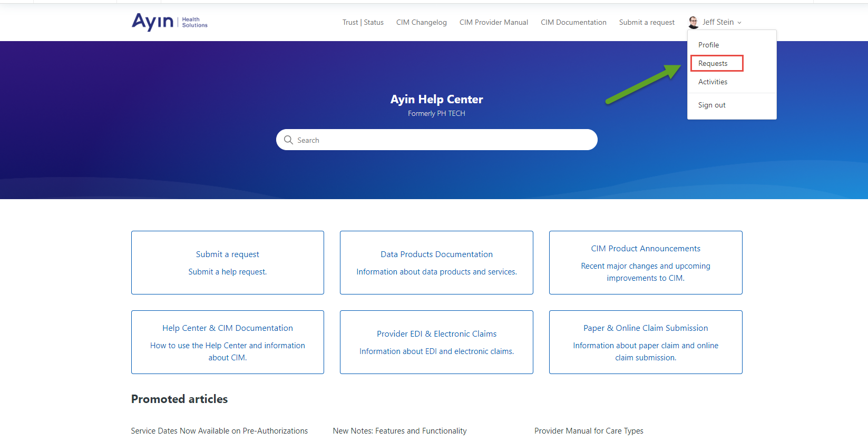
Task: Click the Ayin Health Solutions logo
Action: point(169,22)
